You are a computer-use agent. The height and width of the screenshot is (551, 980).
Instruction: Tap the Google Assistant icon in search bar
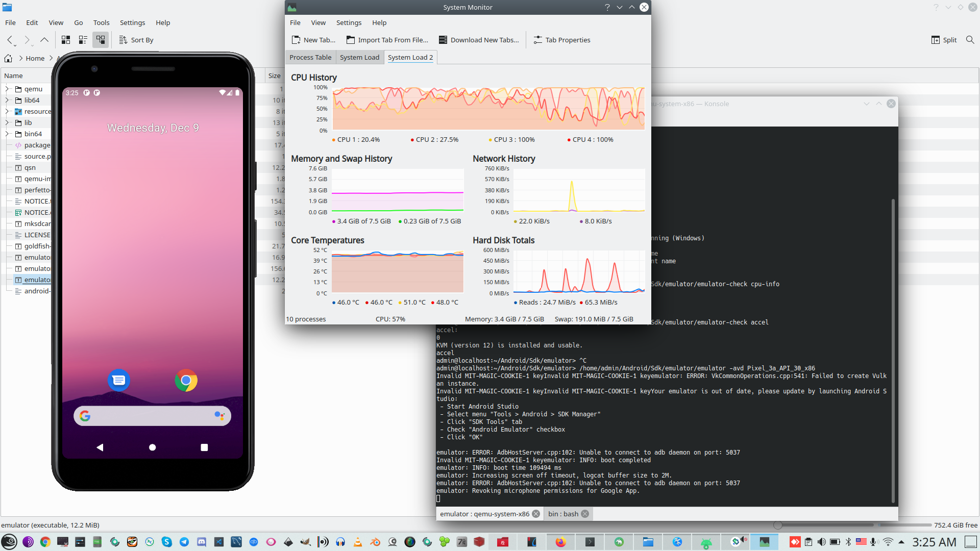pos(219,416)
